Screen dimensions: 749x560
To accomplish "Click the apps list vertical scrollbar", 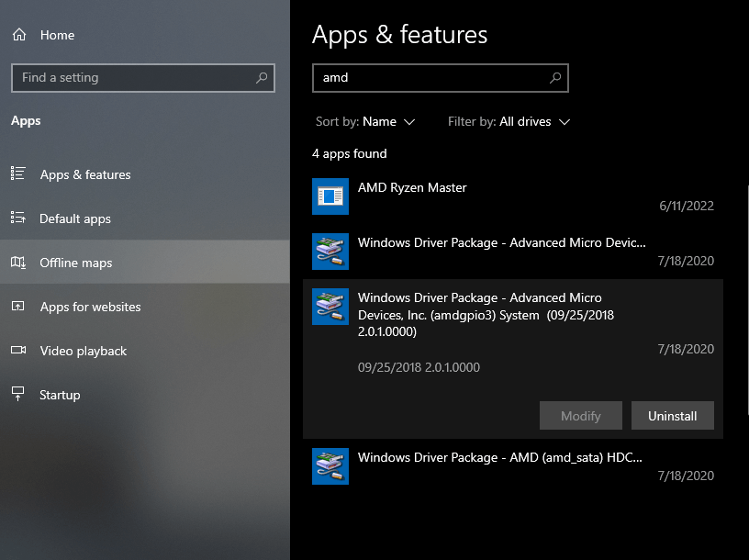I will click(747, 301).
